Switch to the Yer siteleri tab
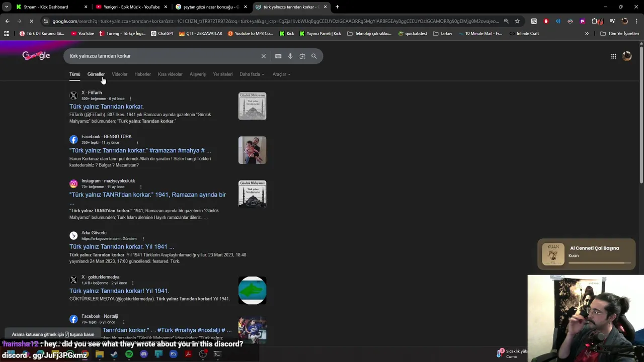This screenshot has height=362, width=644. tap(222, 74)
